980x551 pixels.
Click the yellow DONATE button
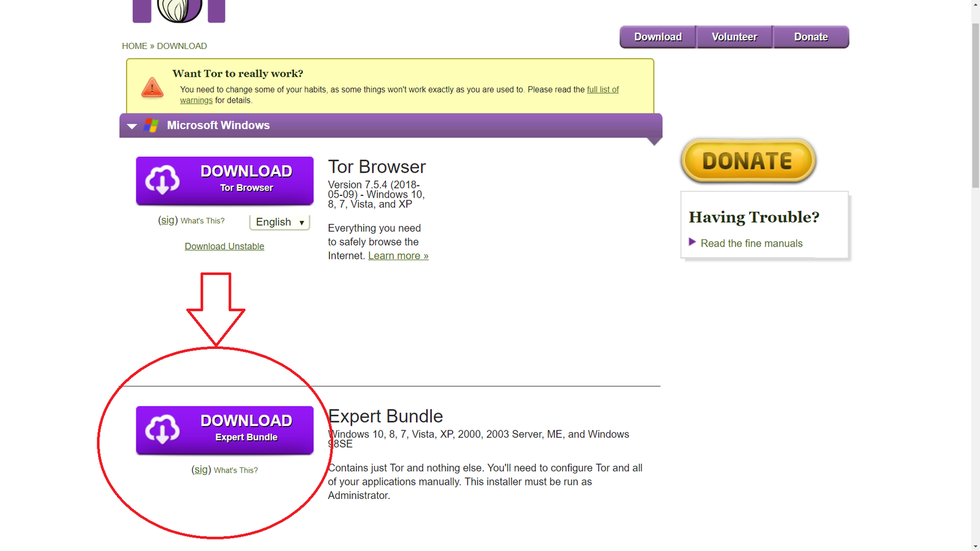(x=748, y=161)
